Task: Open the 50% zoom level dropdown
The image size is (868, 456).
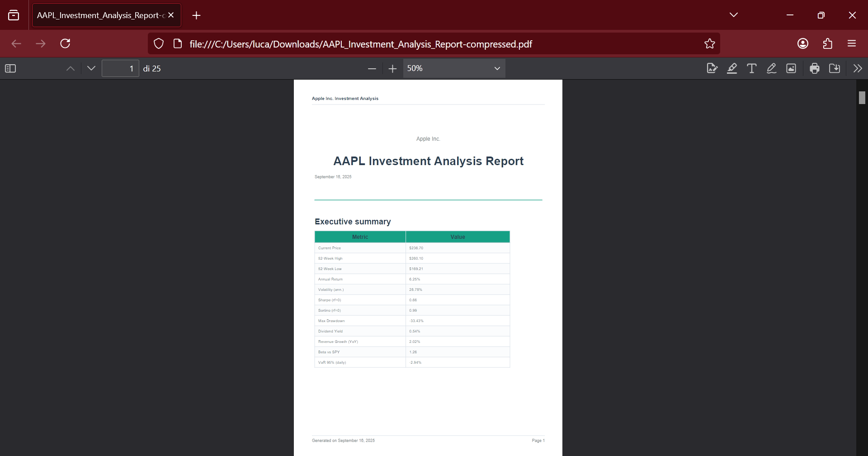Action: coord(454,68)
